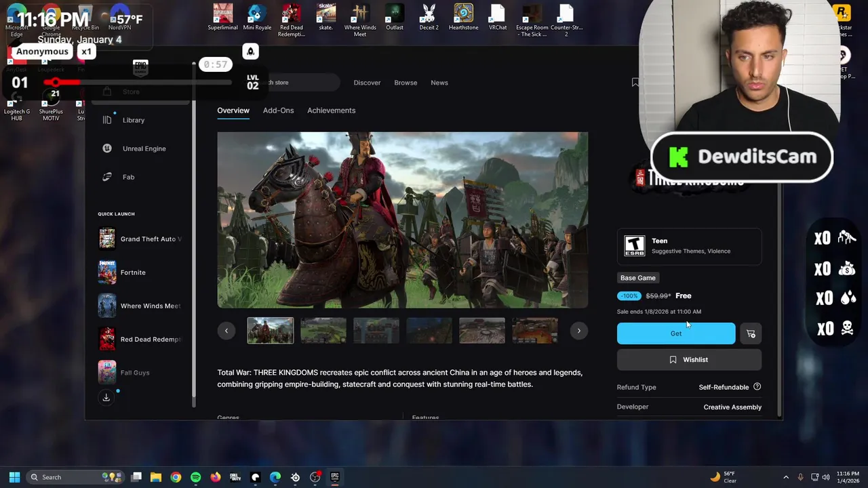Add game to Wishlist
868x488 pixels.
pos(689,360)
